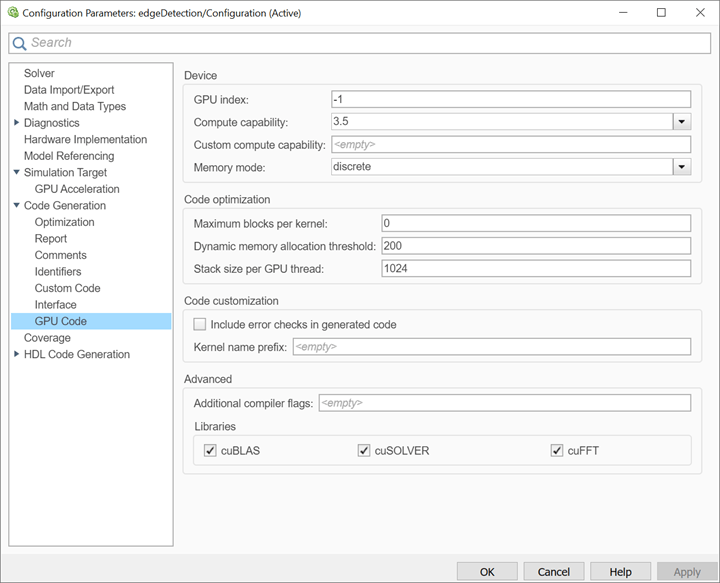
Task: Click the Cancel button
Action: (x=553, y=572)
